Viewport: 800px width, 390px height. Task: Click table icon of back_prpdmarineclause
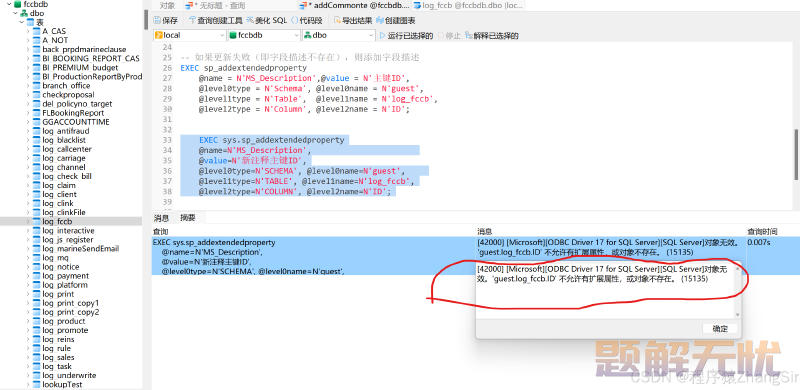[36, 50]
